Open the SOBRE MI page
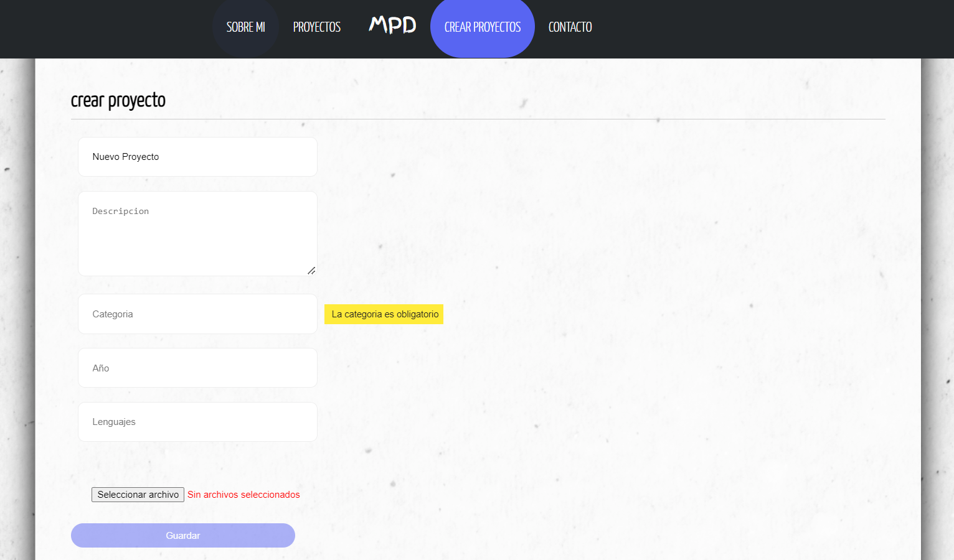Image resolution: width=954 pixels, height=560 pixels. pyautogui.click(x=245, y=27)
